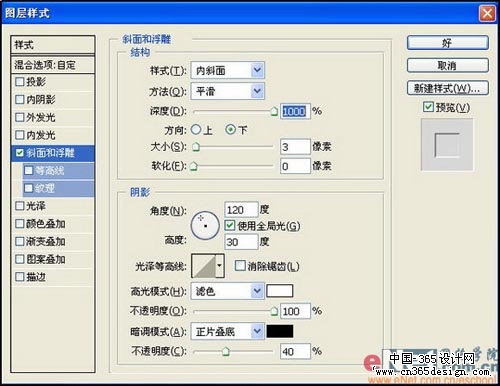Click the 新建样式 button
This screenshot has height=386, width=500.
tap(448, 88)
